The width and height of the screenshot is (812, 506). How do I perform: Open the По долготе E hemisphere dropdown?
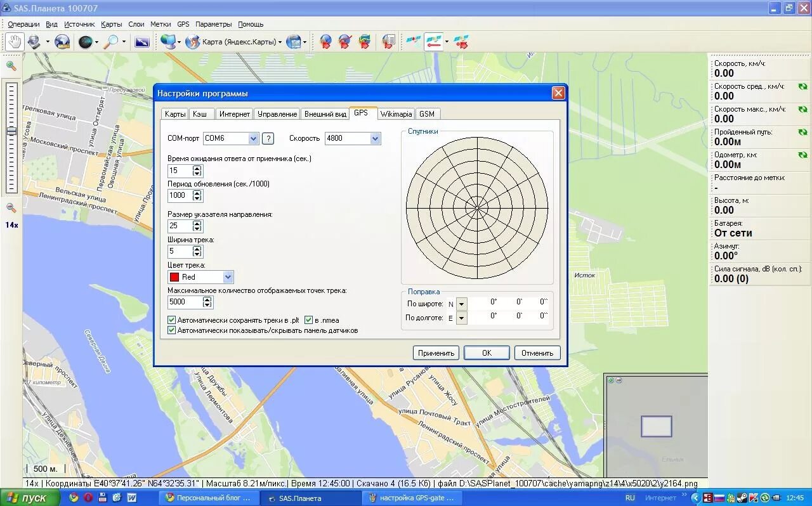pos(461,318)
